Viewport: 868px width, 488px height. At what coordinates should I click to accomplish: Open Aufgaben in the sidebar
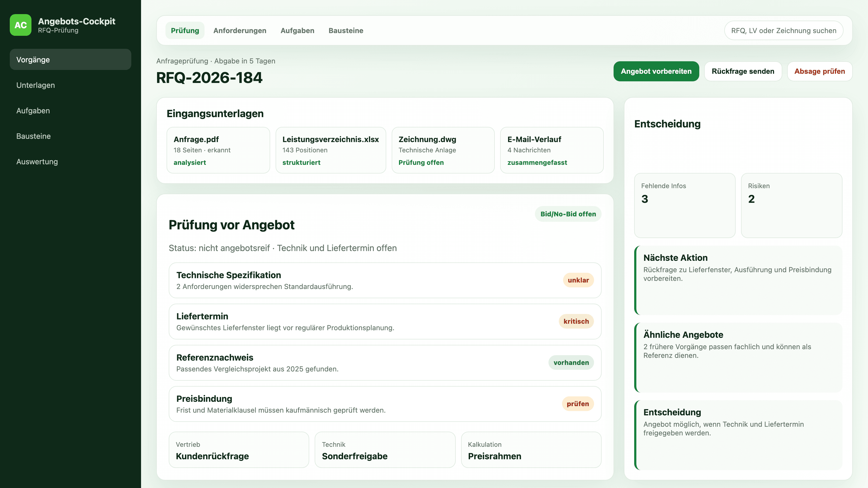click(x=71, y=110)
